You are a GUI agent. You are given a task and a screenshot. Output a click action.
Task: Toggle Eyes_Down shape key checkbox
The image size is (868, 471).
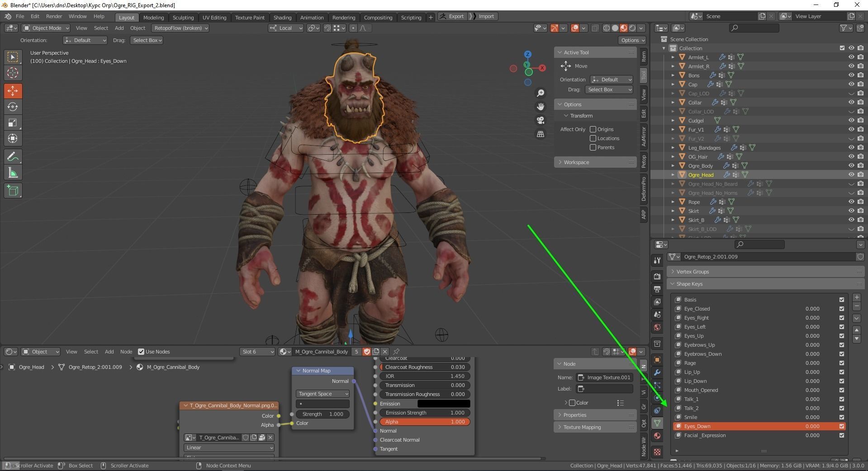coord(842,426)
